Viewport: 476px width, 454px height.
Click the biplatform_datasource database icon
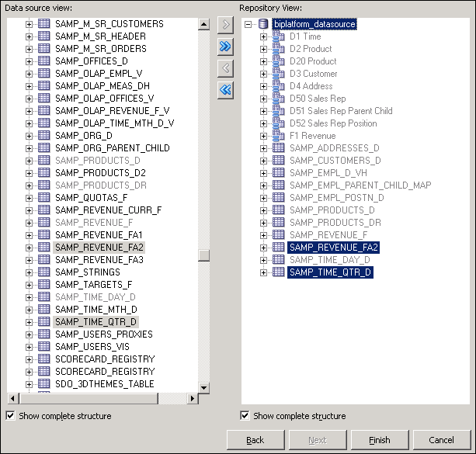click(x=263, y=24)
